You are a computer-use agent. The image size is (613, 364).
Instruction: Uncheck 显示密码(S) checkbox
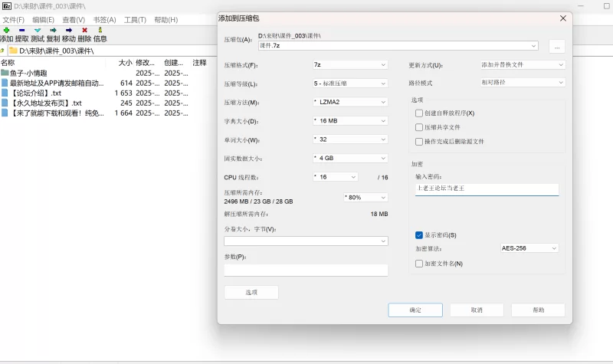point(419,235)
